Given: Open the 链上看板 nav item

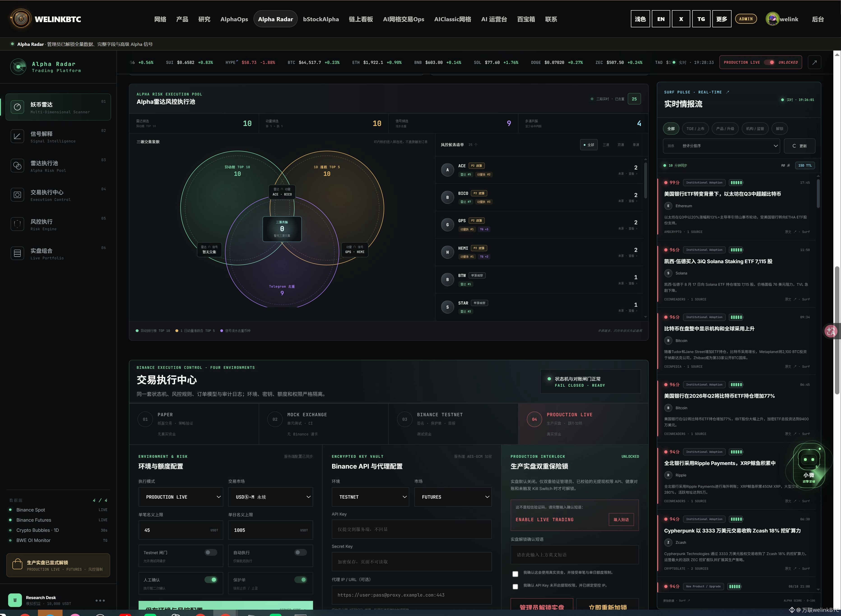Looking at the screenshot, I should (x=361, y=19).
